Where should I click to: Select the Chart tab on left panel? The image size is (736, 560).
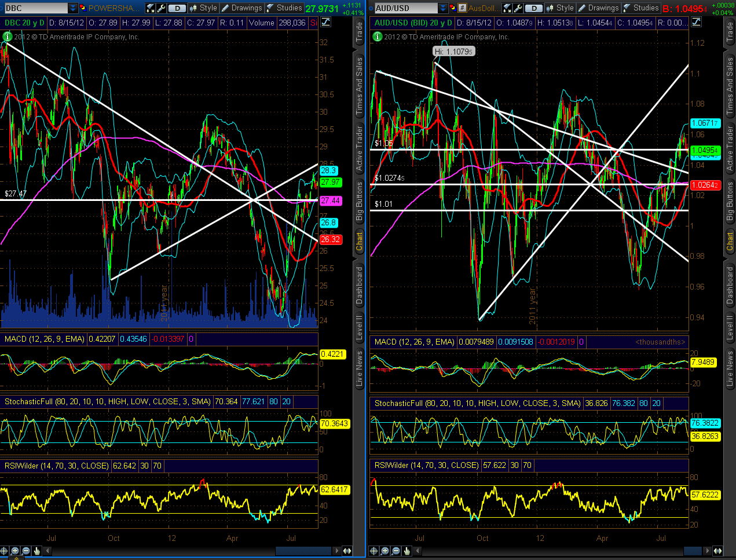tap(359, 241)
